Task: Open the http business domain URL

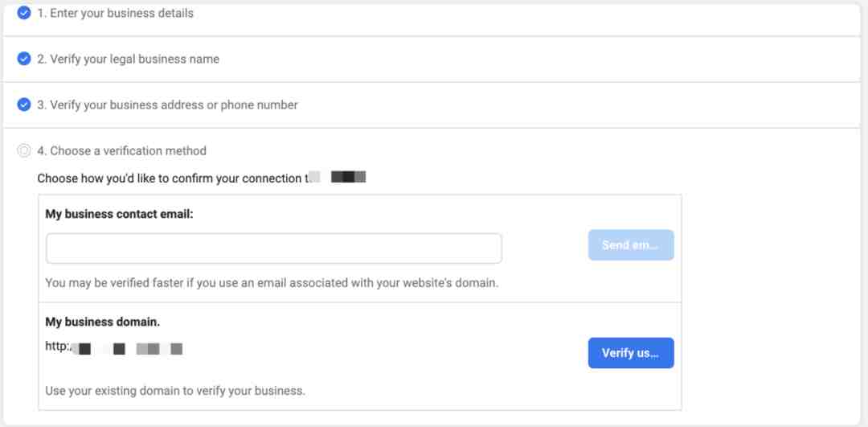Action: click(114, 348)
